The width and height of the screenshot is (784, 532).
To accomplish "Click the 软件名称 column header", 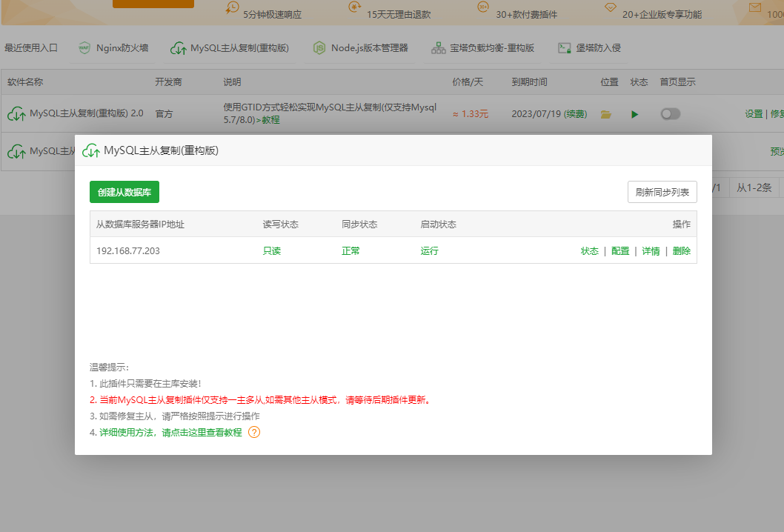I will (25, 82).
